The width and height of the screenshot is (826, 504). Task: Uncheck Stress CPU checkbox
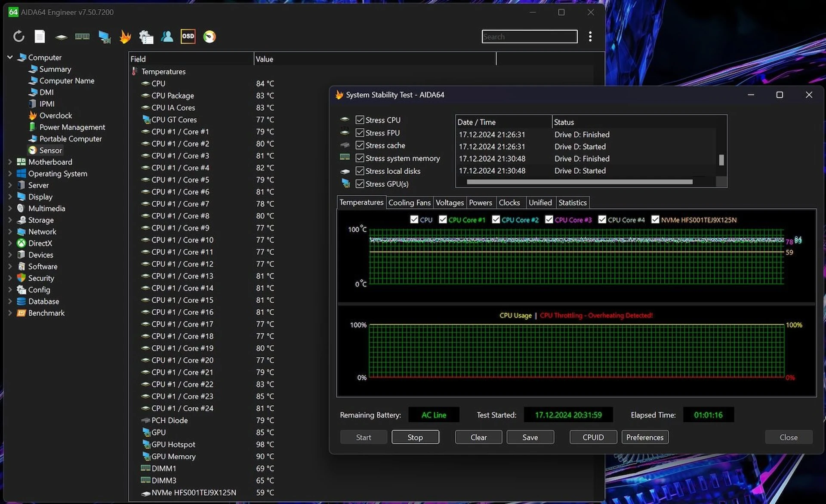coord(360,120)
